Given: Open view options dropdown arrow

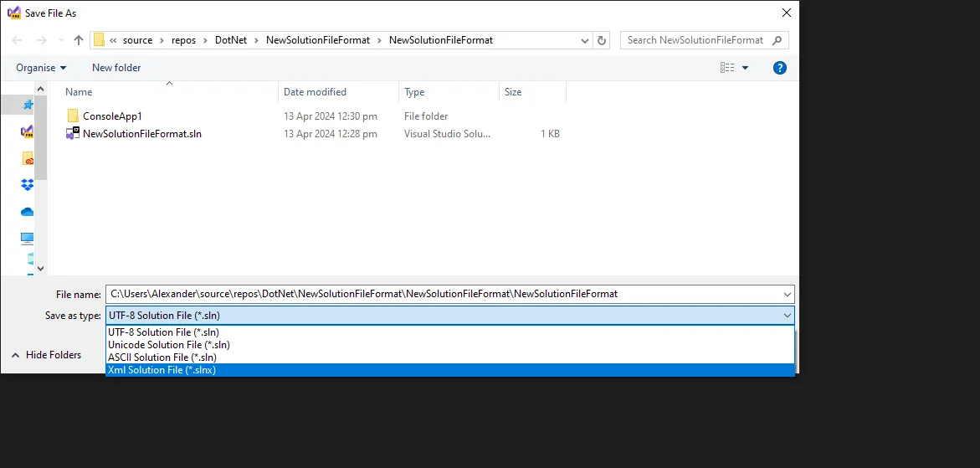Looking at the screenshot, I should tap(744, 68).
